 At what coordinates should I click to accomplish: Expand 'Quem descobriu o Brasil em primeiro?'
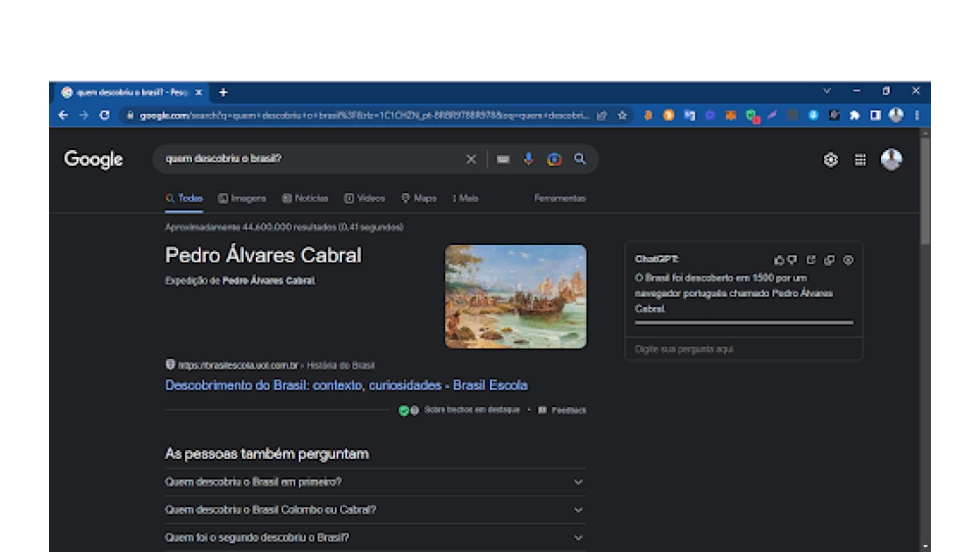[x=375, y=482]
